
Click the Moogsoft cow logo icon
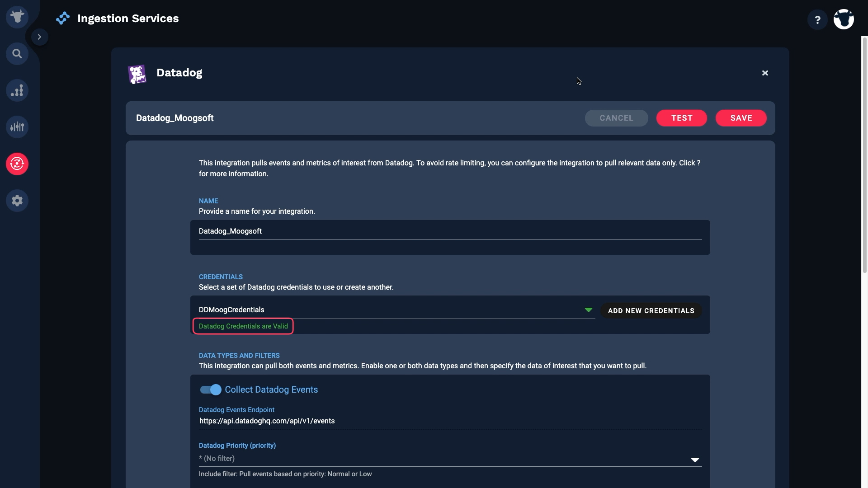pyautogui.click(x=17, y=17)
